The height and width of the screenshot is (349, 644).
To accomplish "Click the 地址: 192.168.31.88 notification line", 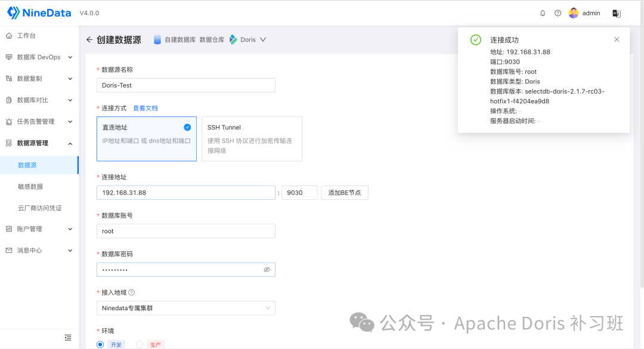I will (x=520, y=52).
